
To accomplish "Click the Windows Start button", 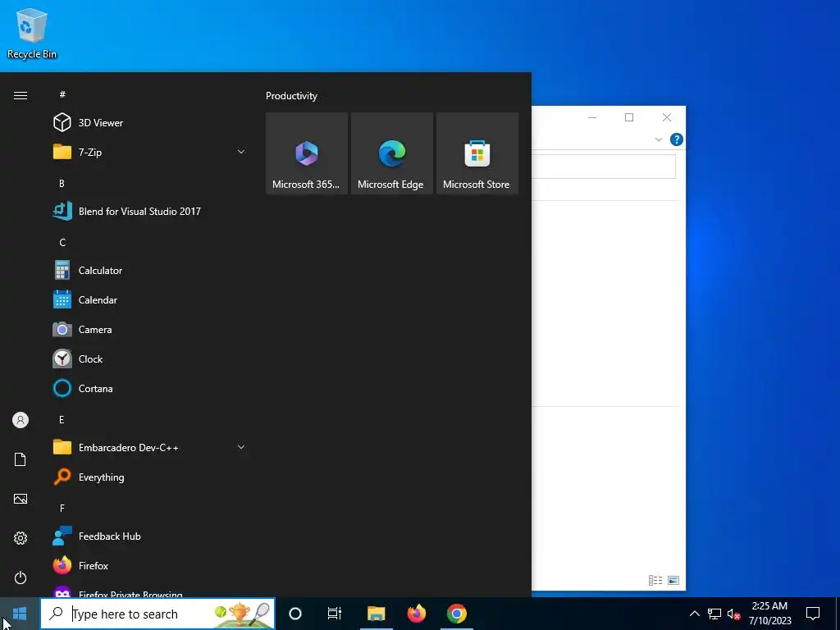I will [x=20, y=614].
